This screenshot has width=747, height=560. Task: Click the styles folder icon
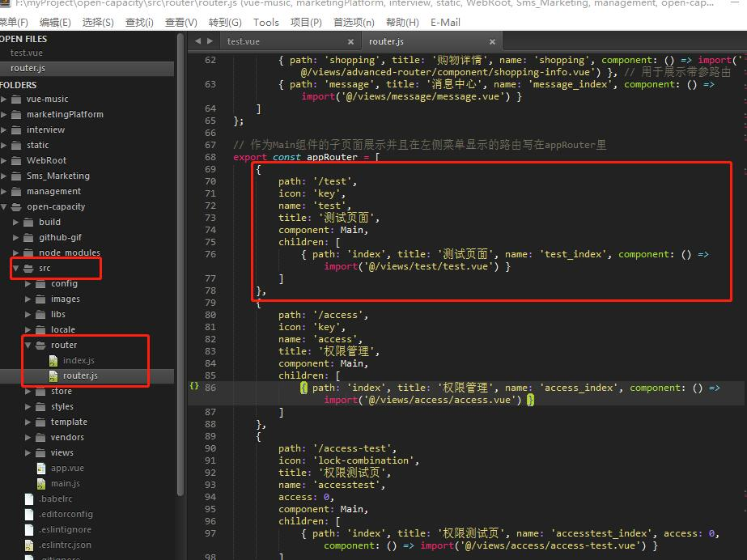[x=40, y=406]
